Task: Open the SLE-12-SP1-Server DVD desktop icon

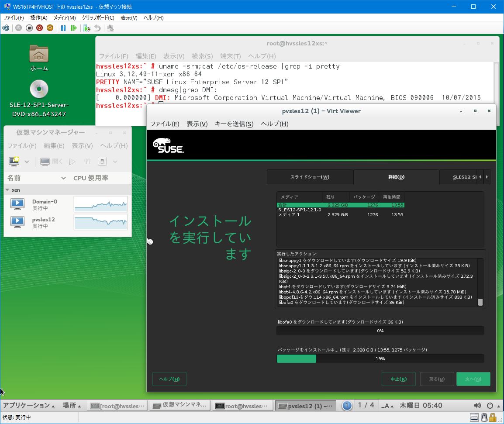Action: point(39,98)
